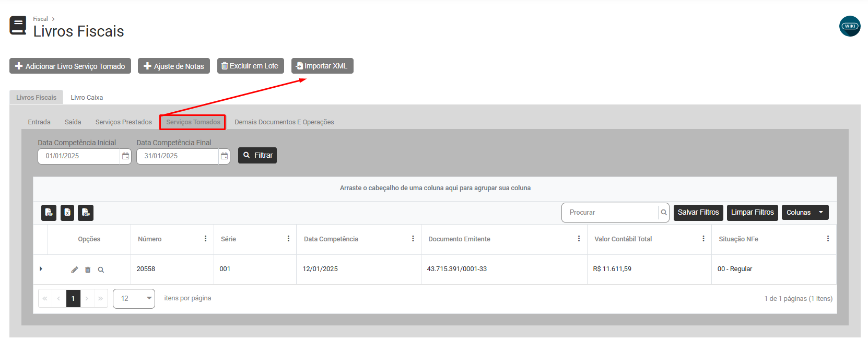Select the Serviços Prestados tab

123,122
